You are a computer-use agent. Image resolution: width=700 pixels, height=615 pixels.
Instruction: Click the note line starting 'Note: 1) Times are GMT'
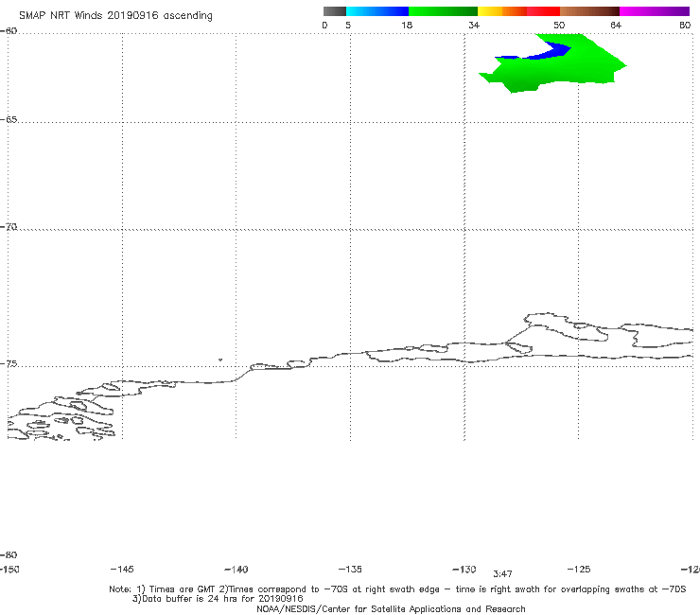pos(397,589)
